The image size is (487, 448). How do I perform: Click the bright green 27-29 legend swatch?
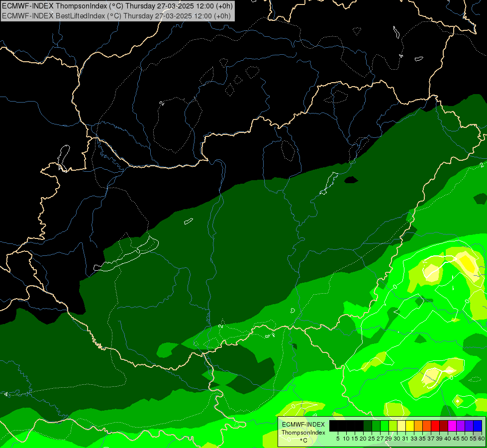click(x=385, y=426)
